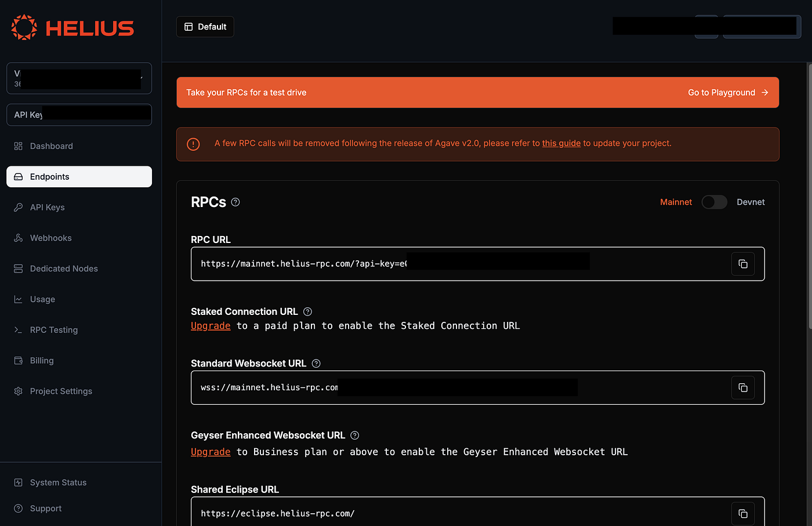The image size is (812, 526).
Task: Open the Default project layout button
Action: click(x=205, y=27)
